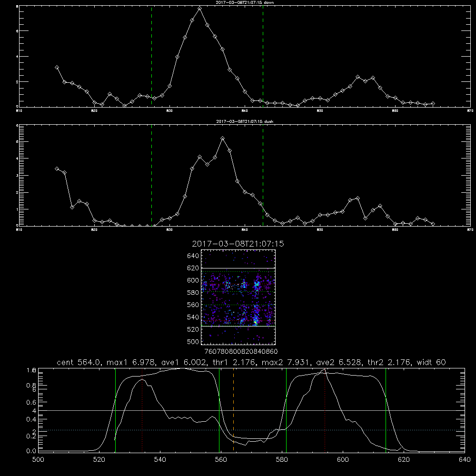Click the heatmap image in the center
This screenshot has width=476, height=476.
(x=238, y=297)
